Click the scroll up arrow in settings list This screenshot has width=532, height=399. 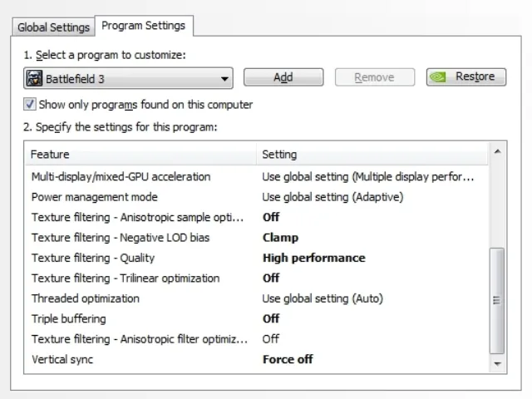[x=497, y=151]
